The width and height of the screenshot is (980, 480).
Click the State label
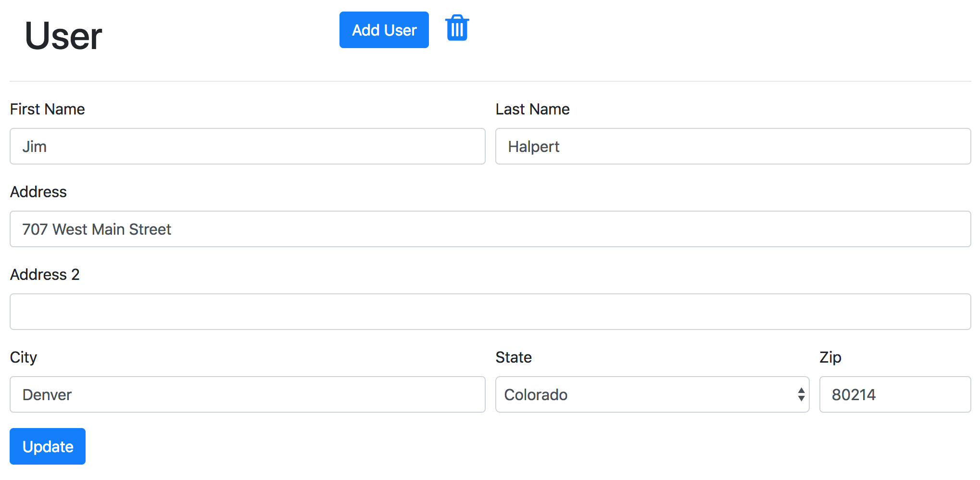514,357
